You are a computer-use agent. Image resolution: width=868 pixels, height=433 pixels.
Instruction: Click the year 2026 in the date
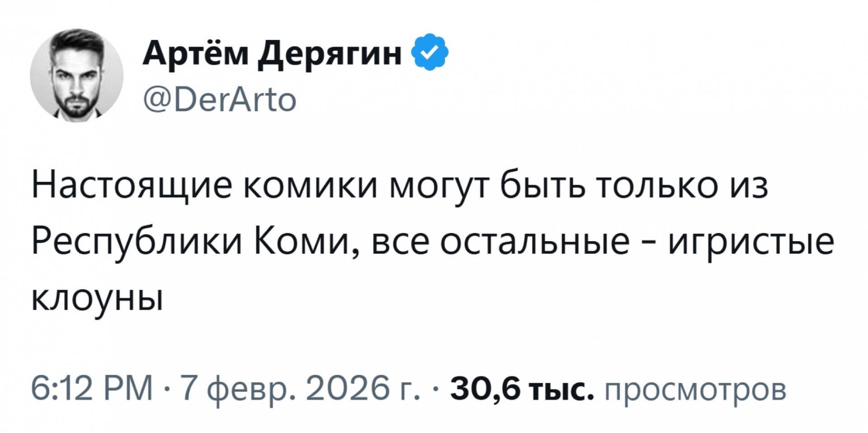[x=347, y=389]
